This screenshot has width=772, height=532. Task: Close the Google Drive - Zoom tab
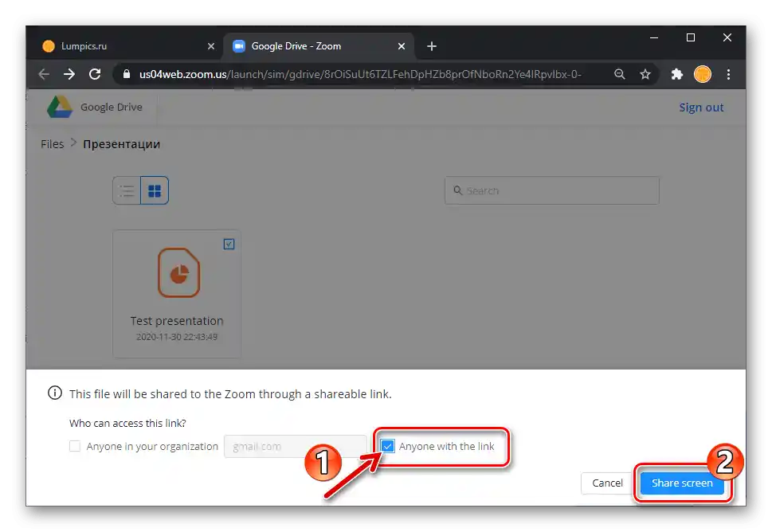pos(402,46)
